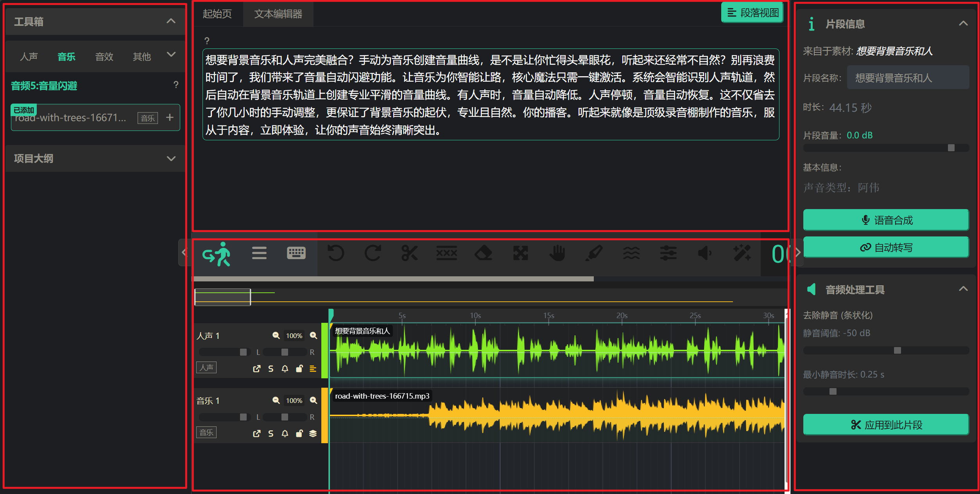Select the 音效 category tab
Viewport: 980px width, 494px height.
[104, 57]
